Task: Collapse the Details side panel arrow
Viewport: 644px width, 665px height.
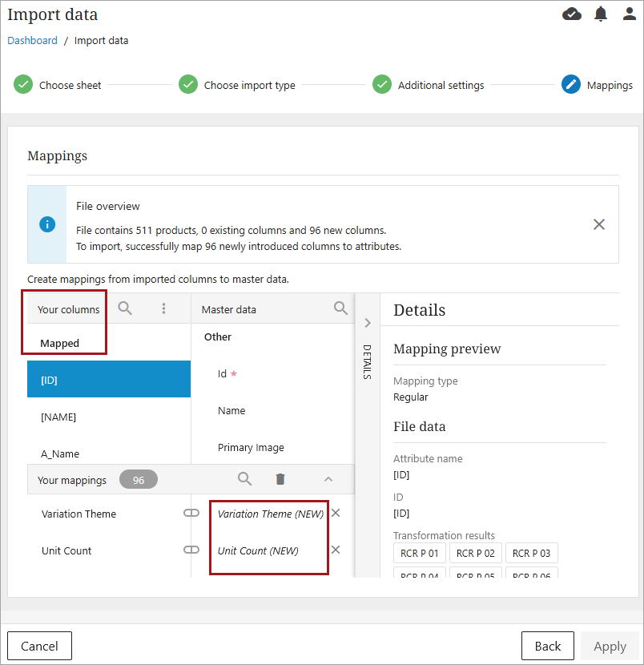Action: click(368, 323)
